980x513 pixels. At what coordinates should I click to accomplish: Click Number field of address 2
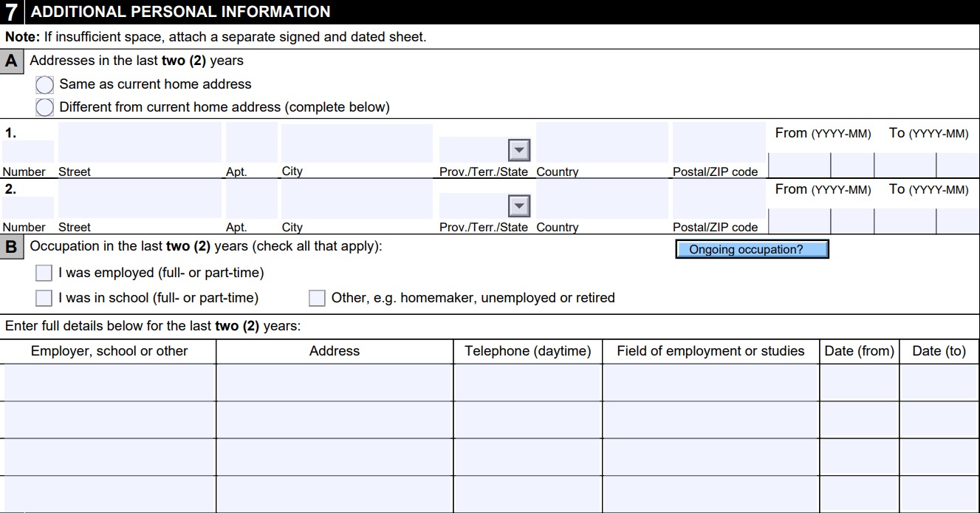tap(28, 208)
